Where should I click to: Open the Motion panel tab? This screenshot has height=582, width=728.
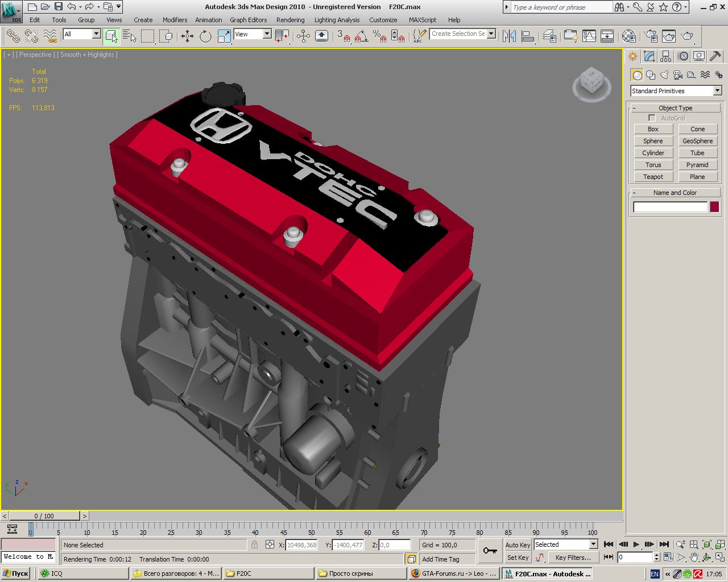(683, 56)
